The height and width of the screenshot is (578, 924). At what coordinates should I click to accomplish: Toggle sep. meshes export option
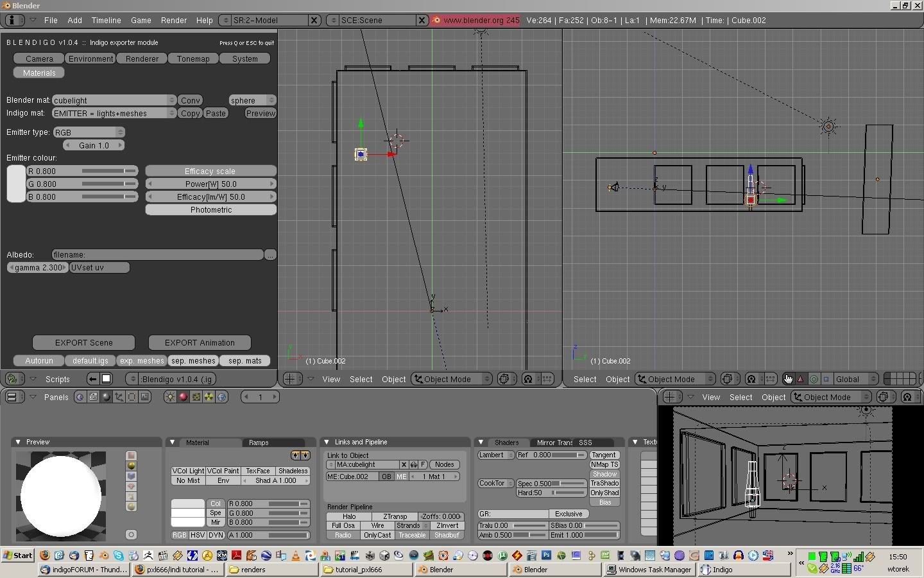click(x=193, y=360)
